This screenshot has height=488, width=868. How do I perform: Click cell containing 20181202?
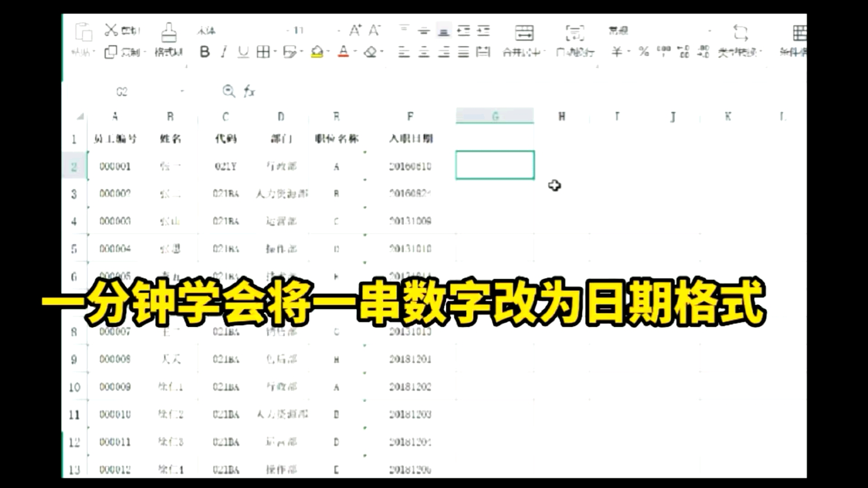tap(410, 387)
